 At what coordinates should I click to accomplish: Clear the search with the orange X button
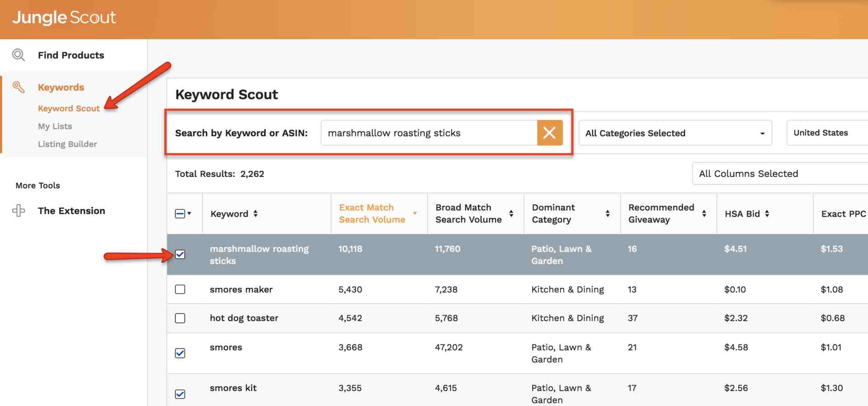[x=550, y=133]
